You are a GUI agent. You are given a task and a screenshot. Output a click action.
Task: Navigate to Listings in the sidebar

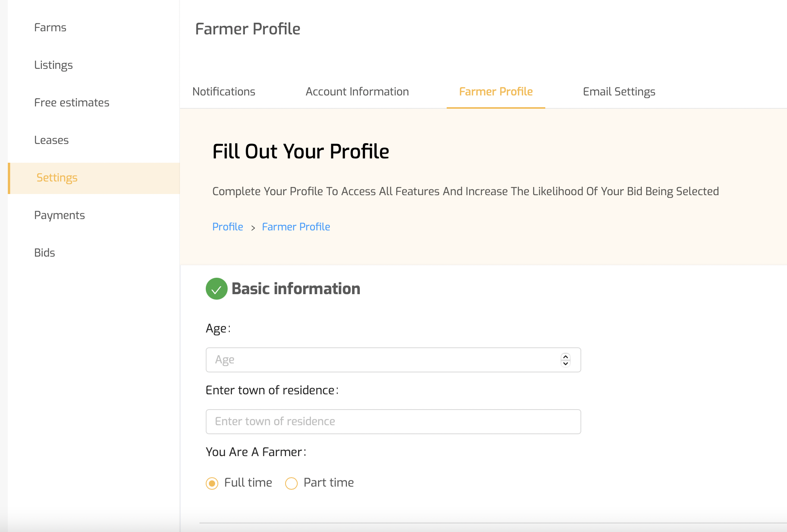click(x=54, y=65)
